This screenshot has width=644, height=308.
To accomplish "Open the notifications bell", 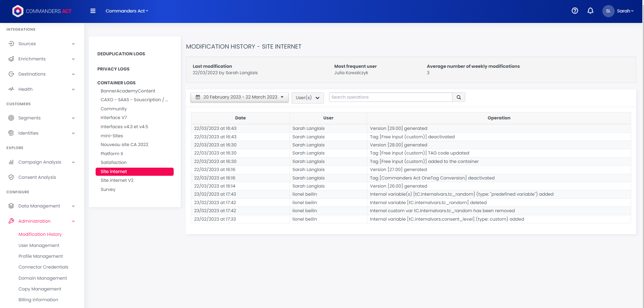I will pos(590,11).
